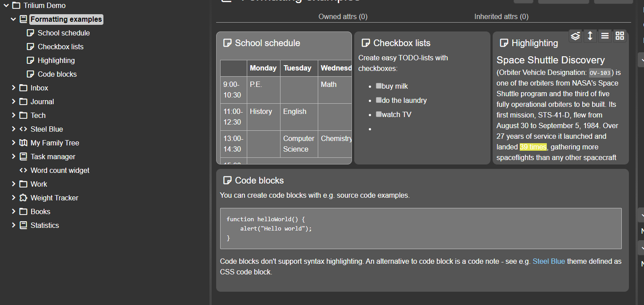The width and height of the screenshot is (644, 305).
Task: Click the My Family Tree map icon
Action: click(x=24, y=143)
